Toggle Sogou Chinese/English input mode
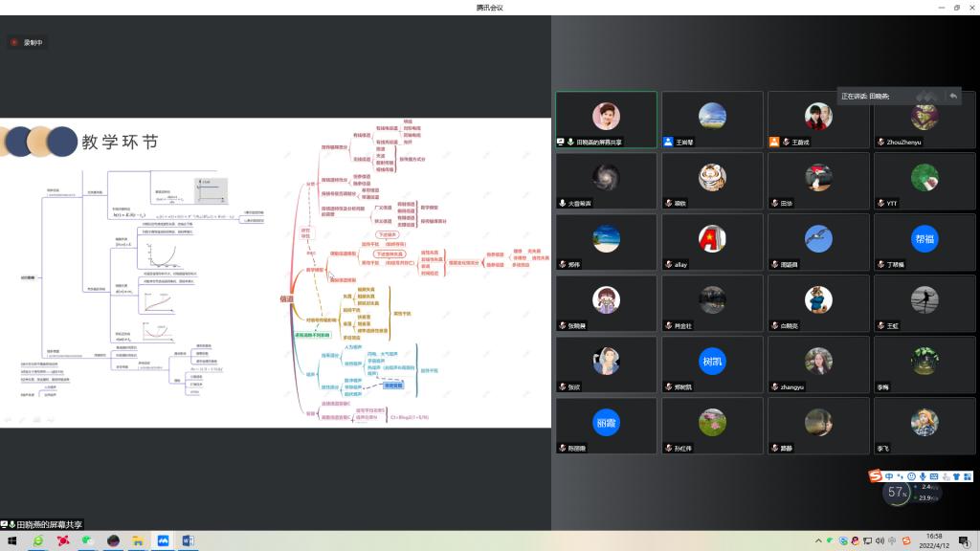980x551 pixels. click(x=889, y=476)
